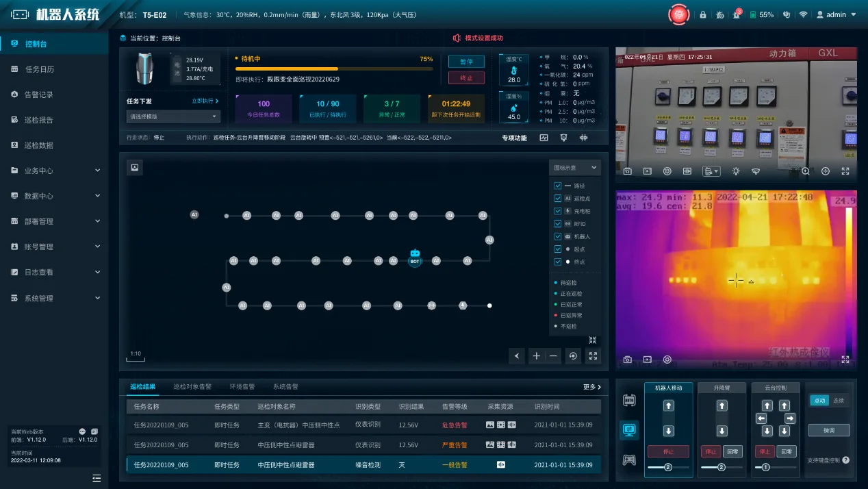Capture a snapshot of the infrared view
The height and width of the screenshot is (489, 868).
click(627, 360)
